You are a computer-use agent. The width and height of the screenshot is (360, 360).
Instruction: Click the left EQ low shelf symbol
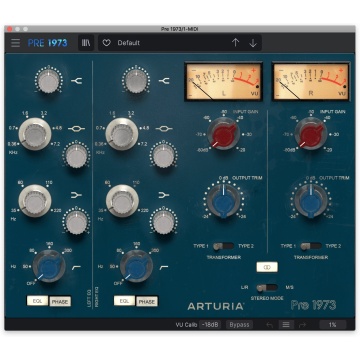pos(76,195)
